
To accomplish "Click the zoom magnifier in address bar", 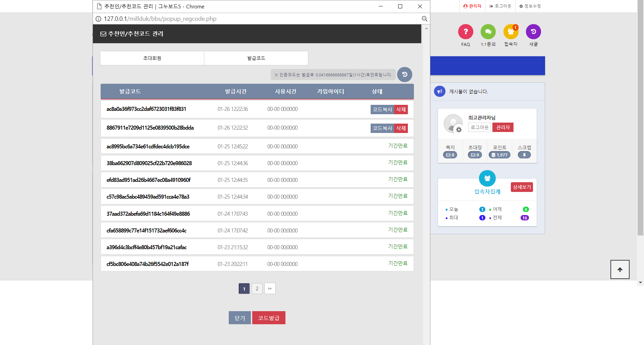I will tap(424, 19).
